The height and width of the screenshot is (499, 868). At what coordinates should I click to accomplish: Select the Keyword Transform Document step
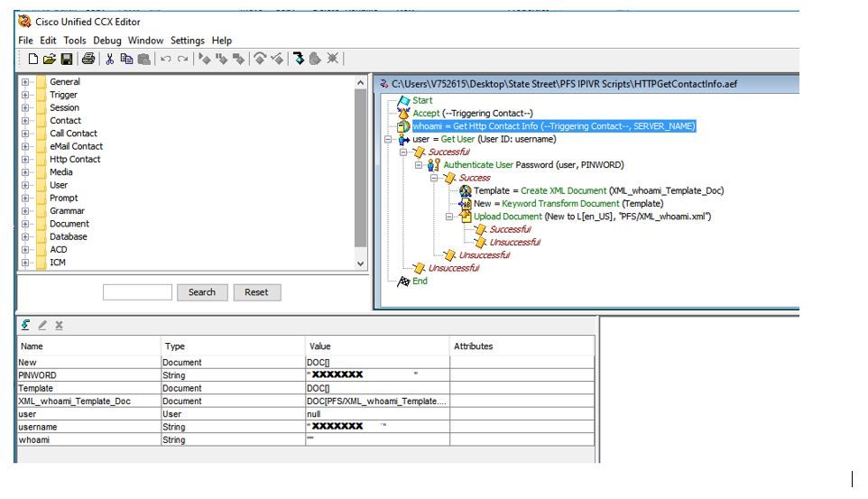pos(568,204)
